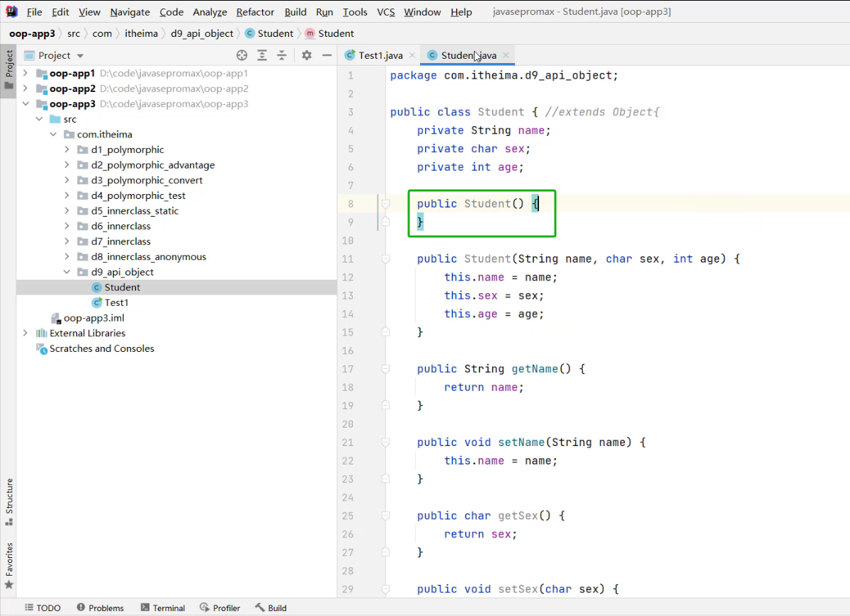Viewport: 850px width, 616px height.
Task: Click the Student method breadcrumb
Action: (330, 33)
